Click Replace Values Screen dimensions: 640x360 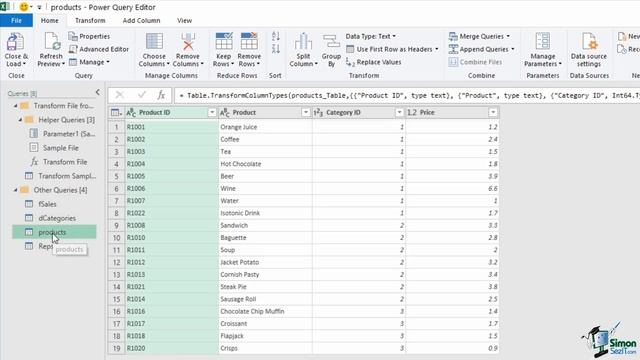click(373, 62)
